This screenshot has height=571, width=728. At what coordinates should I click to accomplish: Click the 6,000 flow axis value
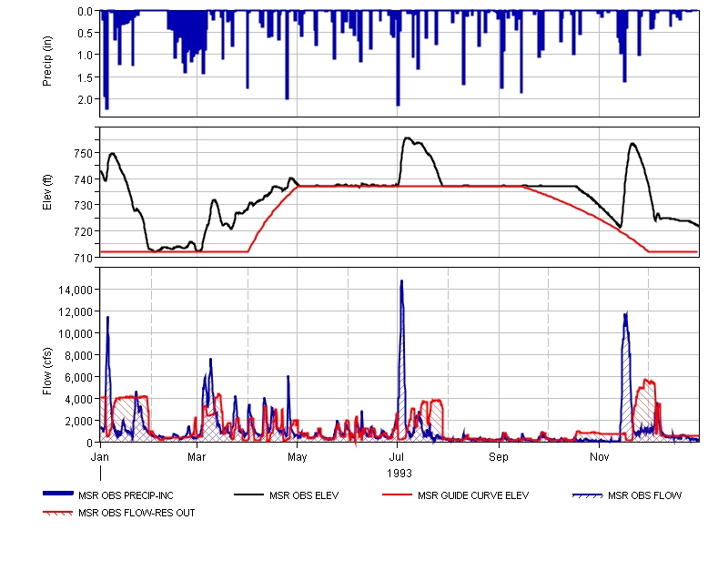(78, 378)
